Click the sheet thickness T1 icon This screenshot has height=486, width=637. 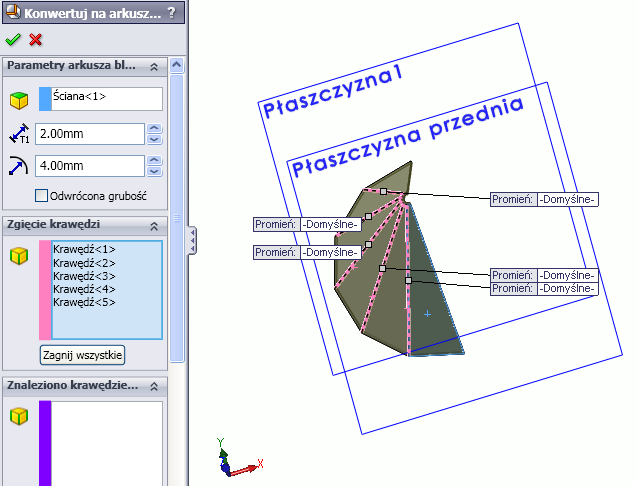[x=19, y=134]
